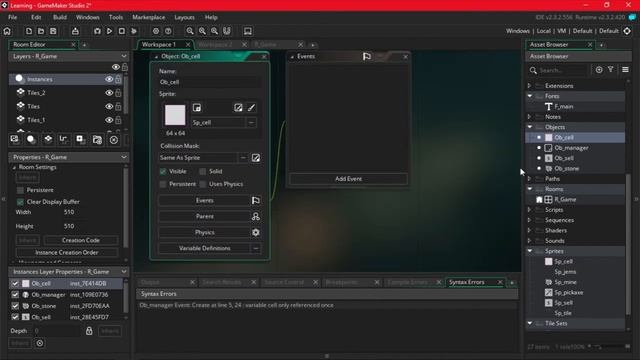Click the flag icon in Events window header
640x360 pixels.
[x=367, y=56]
